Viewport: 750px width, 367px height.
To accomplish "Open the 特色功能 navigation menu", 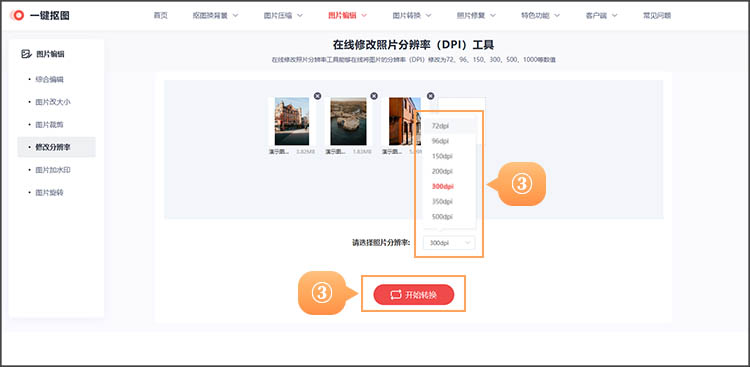I will pos(540,15).
